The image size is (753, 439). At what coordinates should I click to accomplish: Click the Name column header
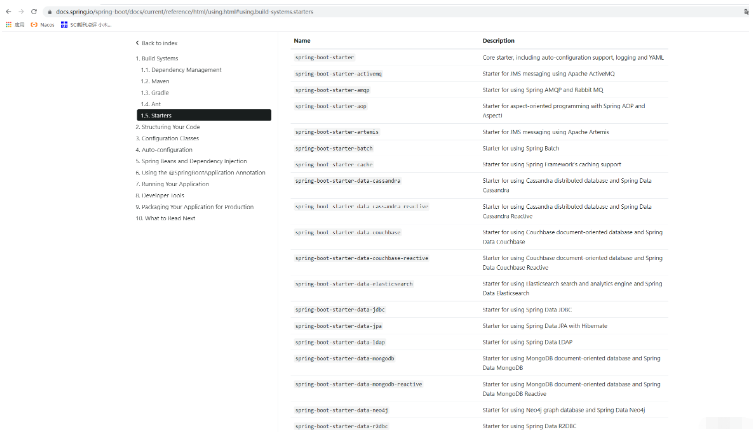click(302, 41)
